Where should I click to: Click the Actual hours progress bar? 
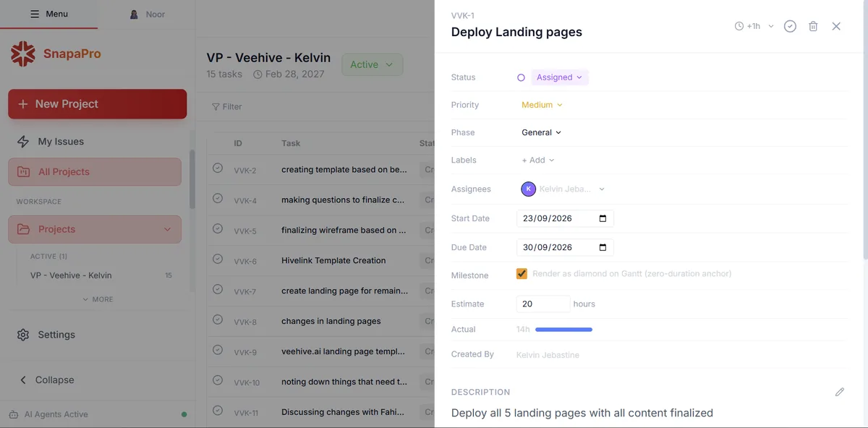pyautogui.click(x=563, y=330)
